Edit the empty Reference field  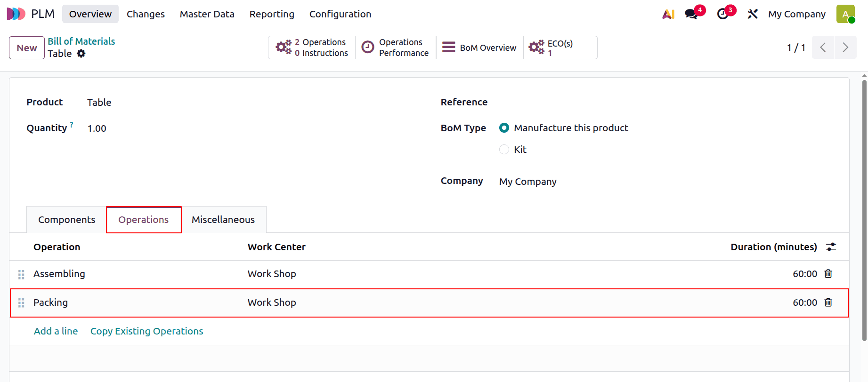(665, 102)
